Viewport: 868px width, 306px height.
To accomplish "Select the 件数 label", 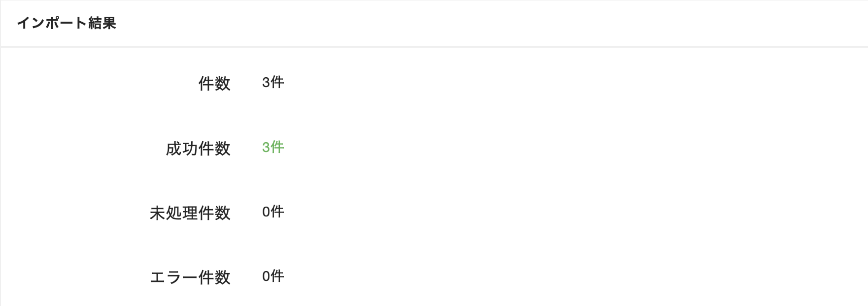I will point(214,83).
